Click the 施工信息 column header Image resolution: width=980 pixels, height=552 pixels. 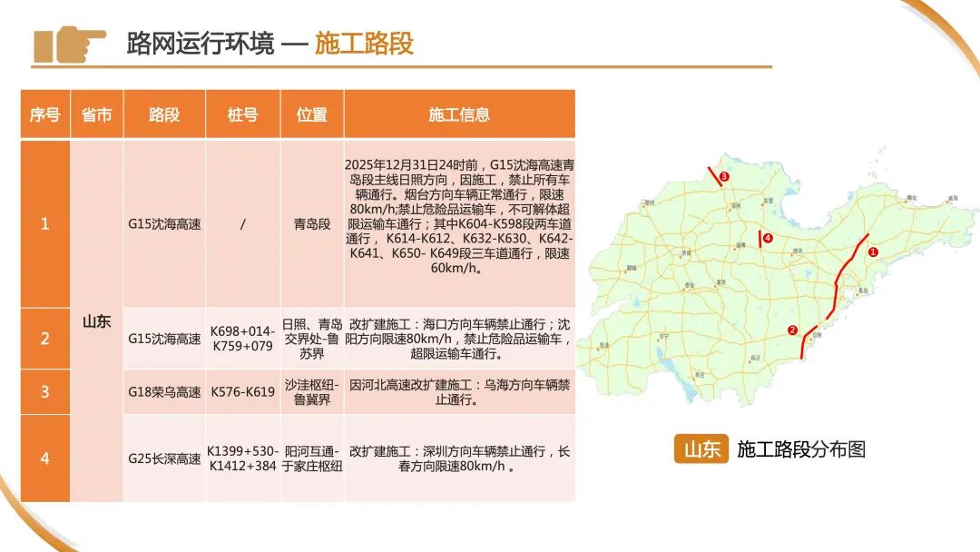(459, 114)
